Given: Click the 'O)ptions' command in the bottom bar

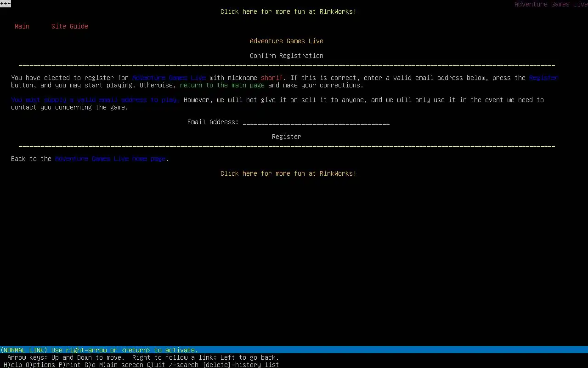Looking at the screenshot, I should pos(40,365).
